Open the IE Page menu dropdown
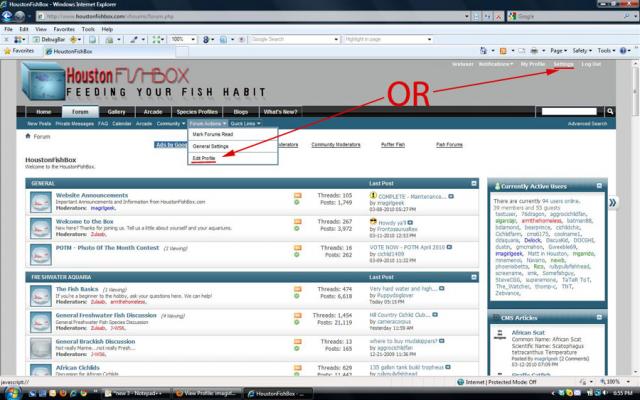640x400 pixels. 558,51
